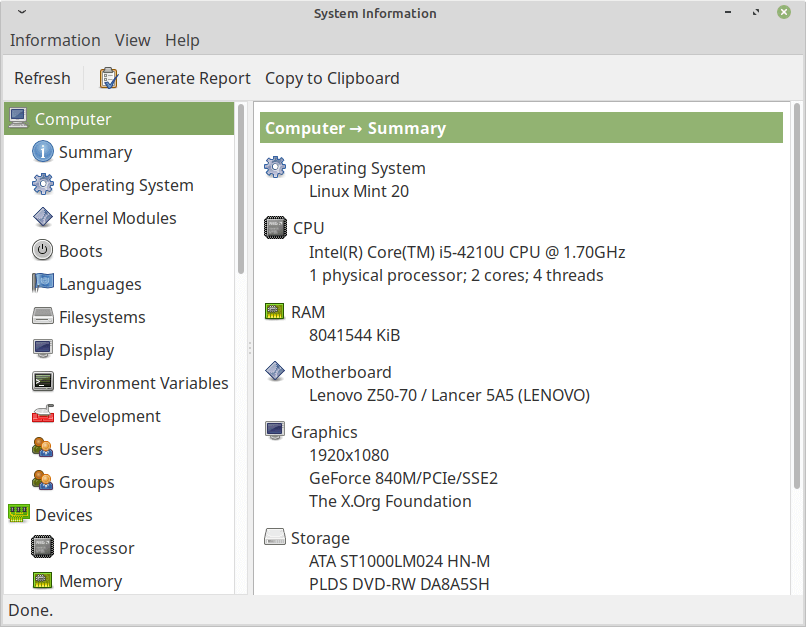Click the Processor chip icon in sidebar
This screenshot has height=627, width=806.
[x=43, y=548]
